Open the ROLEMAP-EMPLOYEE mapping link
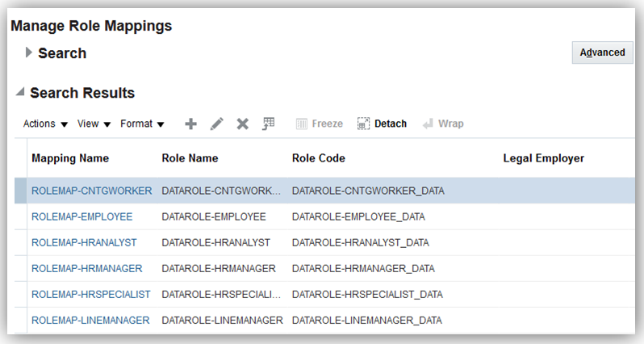The width and height of the screenshot is (644, 344). click(x=82, y=216)
